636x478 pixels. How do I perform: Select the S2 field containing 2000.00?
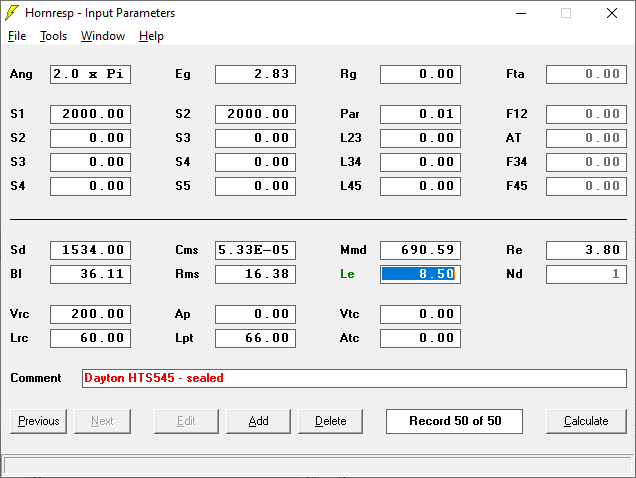click(x=256, y=114)
